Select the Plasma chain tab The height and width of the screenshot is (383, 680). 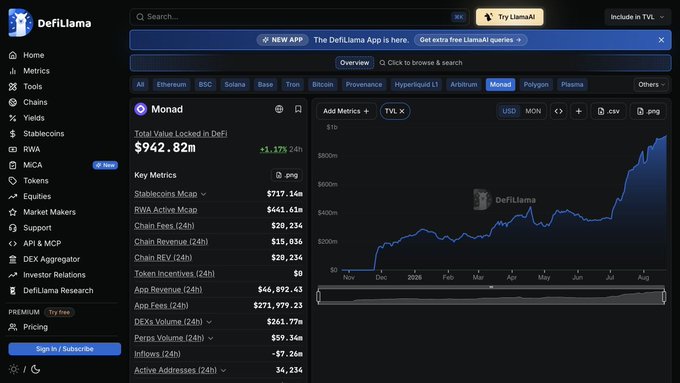pos(572,85)
